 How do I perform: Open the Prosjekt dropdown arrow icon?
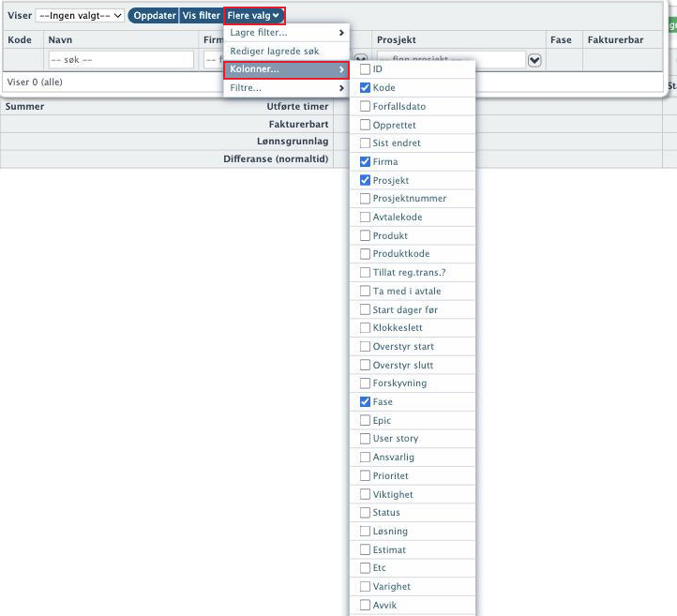[x=534, y=60]
